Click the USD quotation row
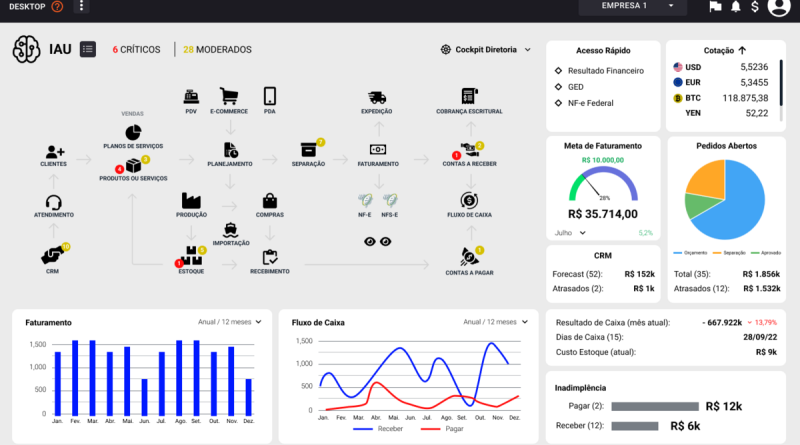Viewport: 800px width, 445px height. pyautogui.click(x=720, y=67)
